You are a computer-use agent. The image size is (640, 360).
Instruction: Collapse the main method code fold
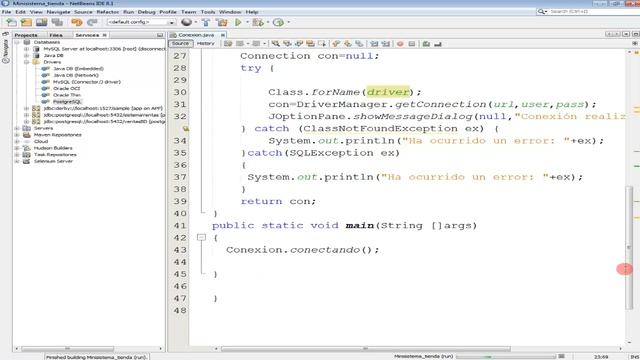coord(201,237)
